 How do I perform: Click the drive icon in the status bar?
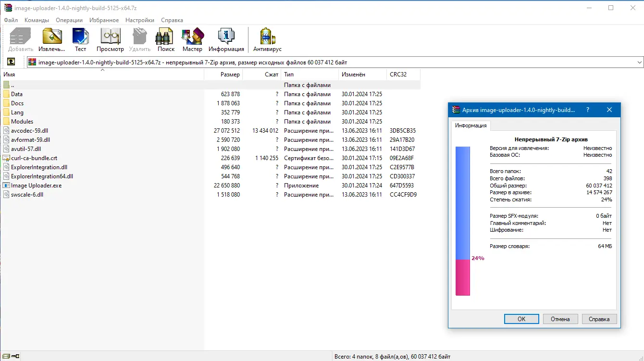click(6, 357)
